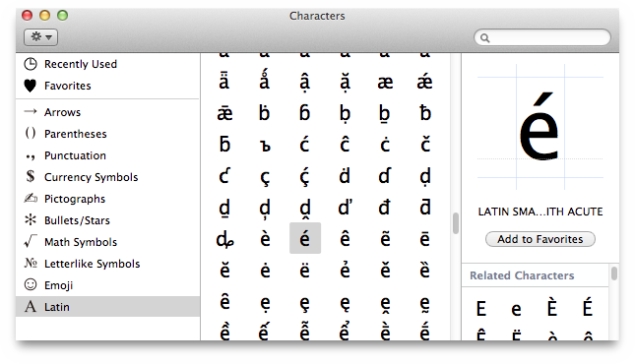Choose the Arrows category icon

point(31,112)
